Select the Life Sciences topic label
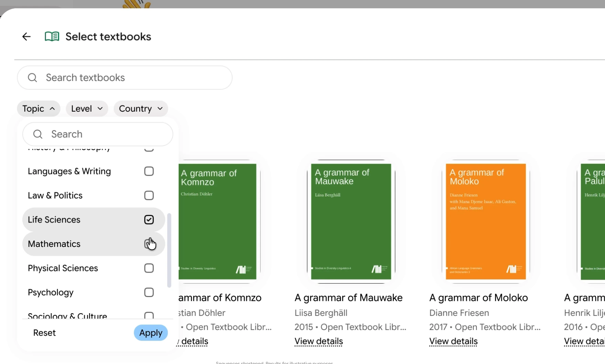This screenshot has width=605, height=364. 54,219
